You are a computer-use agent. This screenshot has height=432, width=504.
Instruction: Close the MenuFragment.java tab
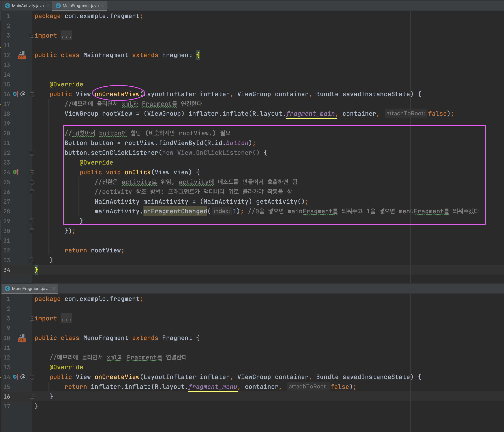pos(54,289)
